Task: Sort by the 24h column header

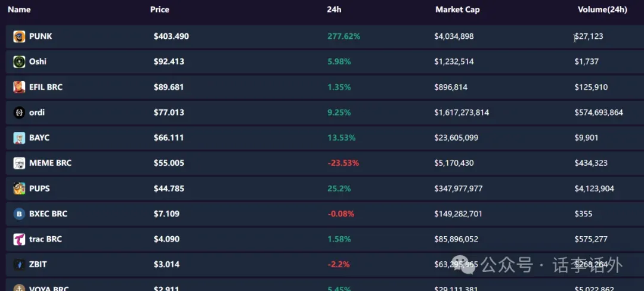Action: (334, 10)
